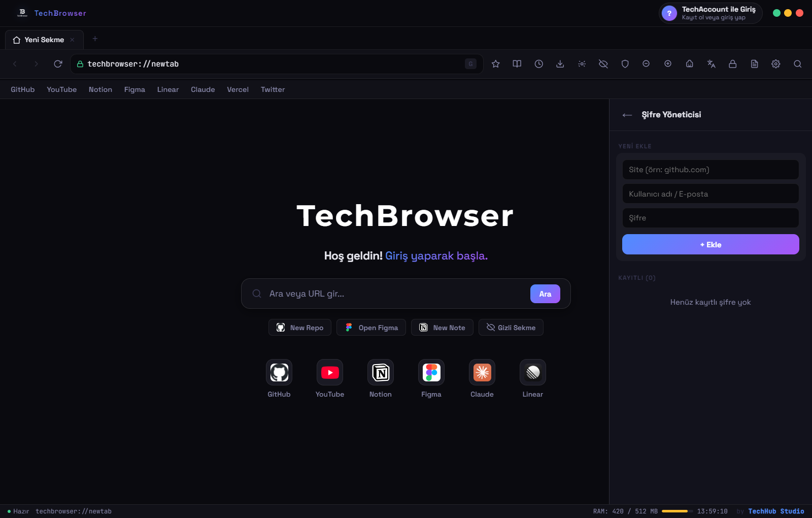Click TechAccount ile Giriş button
The width and height of the screenshot is (812, 518).
pyautogui.click(x=710, y=13)
